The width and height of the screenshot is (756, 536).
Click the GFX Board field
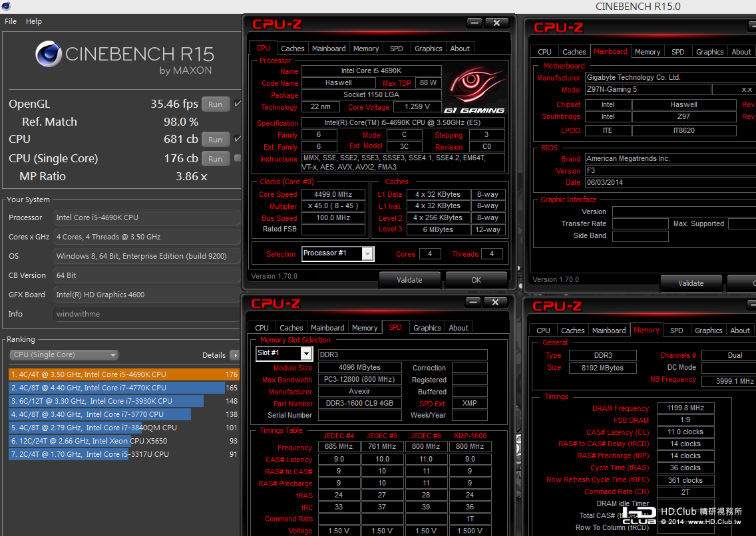click(x=146, y=294)
